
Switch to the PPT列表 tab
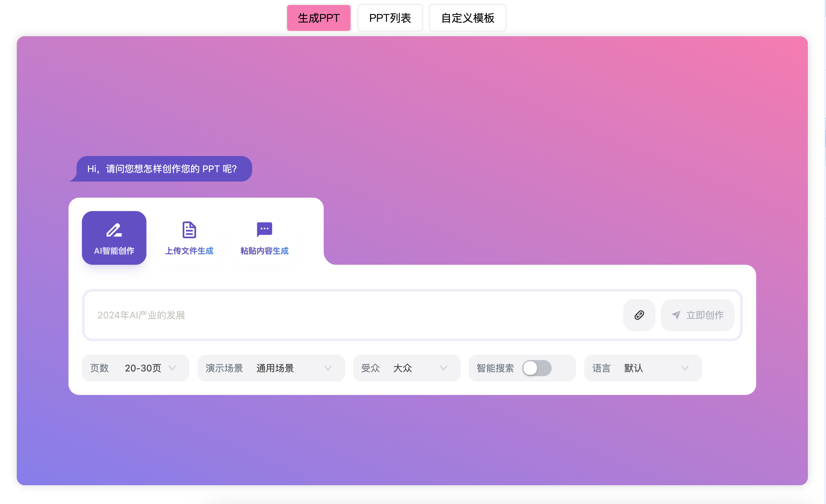pyautogui.click(x=390, y=18)
